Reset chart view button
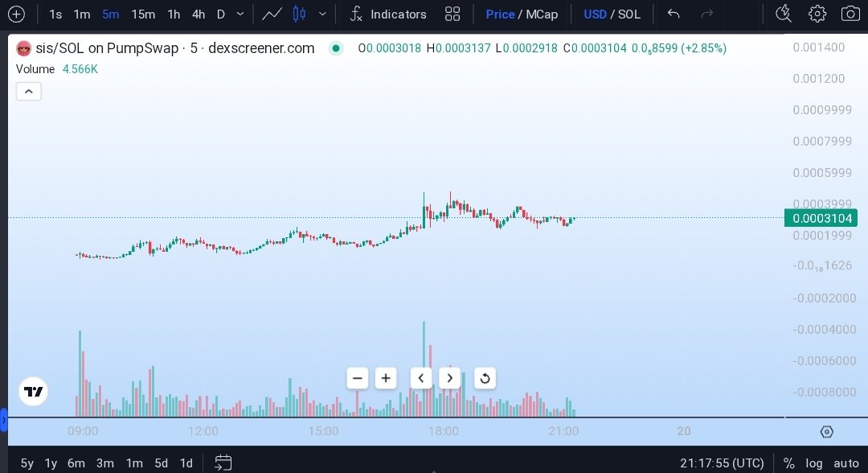Screen dimensions: 868x473 tap(485, 378)
